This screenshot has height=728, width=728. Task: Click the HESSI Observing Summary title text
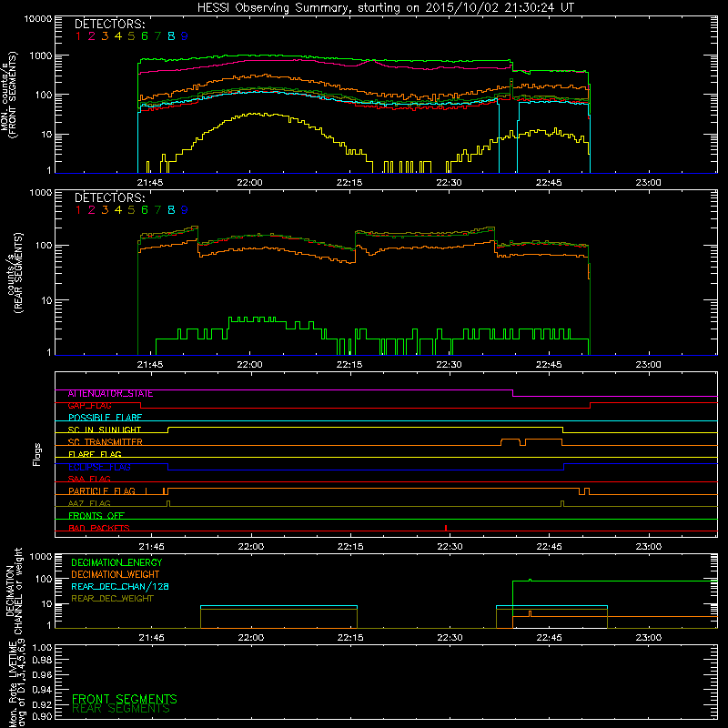tap(385, 7)
